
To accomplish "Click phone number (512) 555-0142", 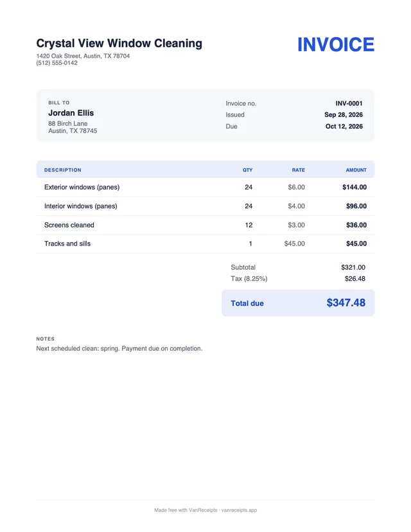I will (57, 63).
